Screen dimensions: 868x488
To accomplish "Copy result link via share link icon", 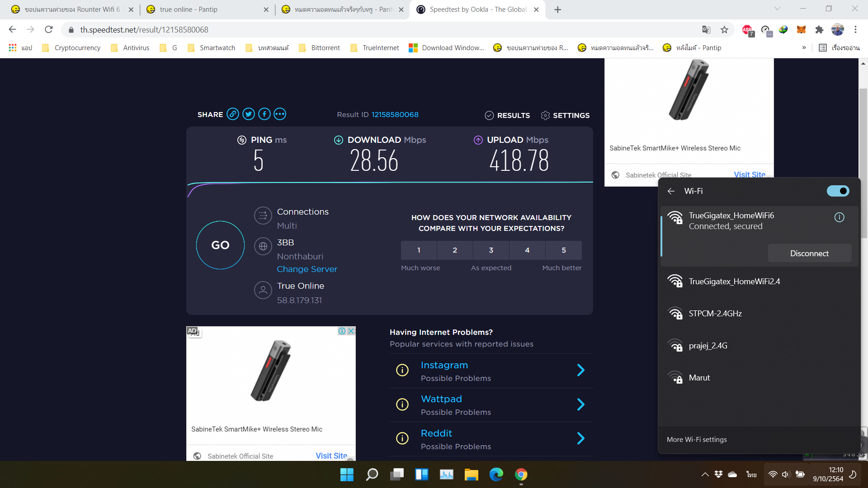I will pyautogui.click(x=233, y=114).
